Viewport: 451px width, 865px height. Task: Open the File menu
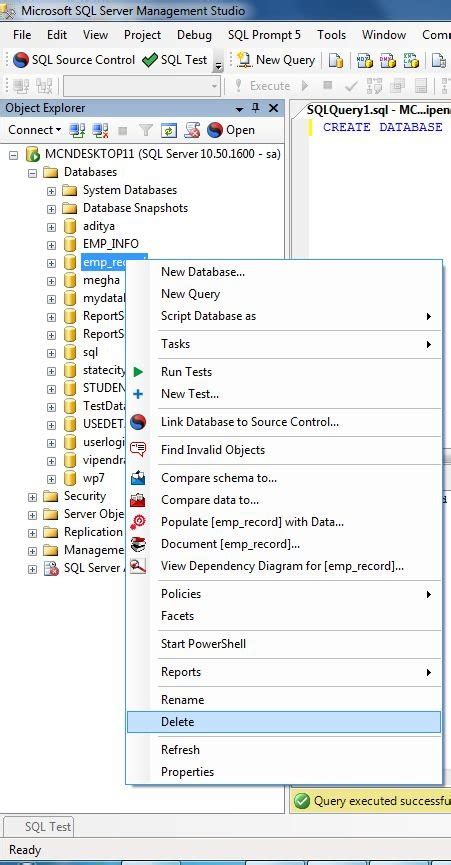pos(22,35)
